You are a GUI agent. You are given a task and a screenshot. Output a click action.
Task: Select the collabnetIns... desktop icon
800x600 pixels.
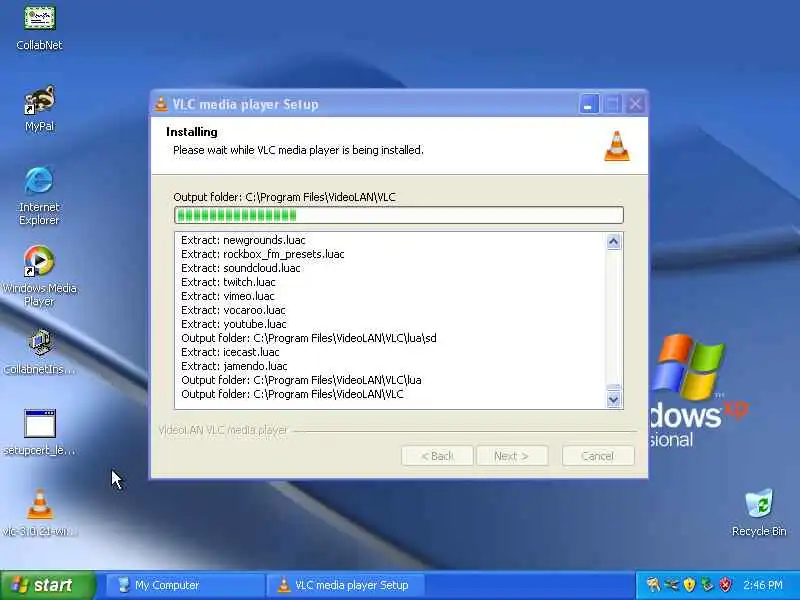(x=39, y=352)
